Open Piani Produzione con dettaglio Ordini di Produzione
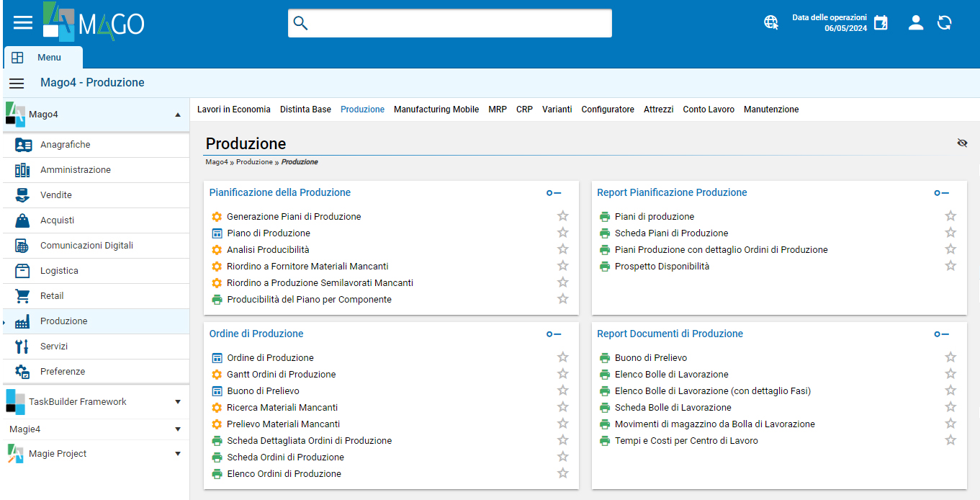 coord(721,250)
